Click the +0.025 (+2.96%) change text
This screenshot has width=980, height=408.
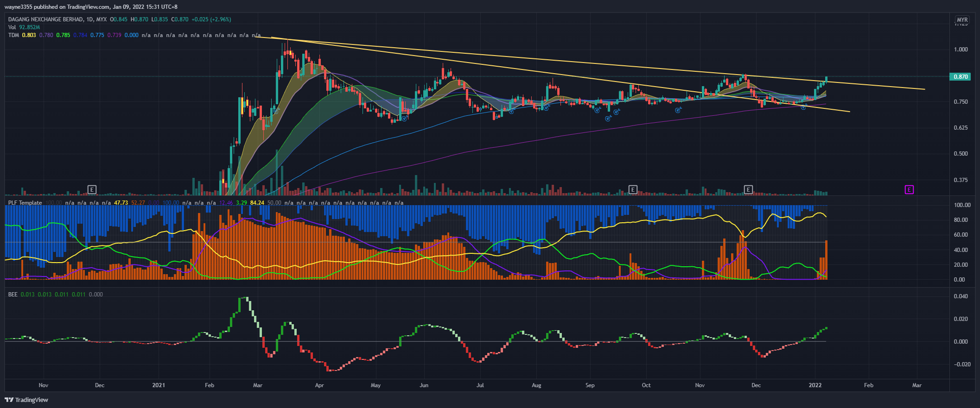pos(211,19)
